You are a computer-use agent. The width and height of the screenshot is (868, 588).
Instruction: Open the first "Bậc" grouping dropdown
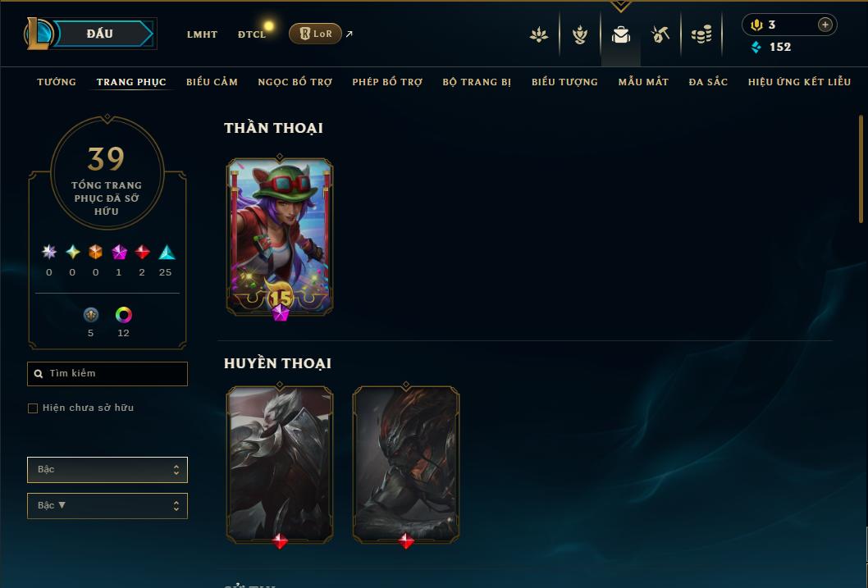click(107, 470)
